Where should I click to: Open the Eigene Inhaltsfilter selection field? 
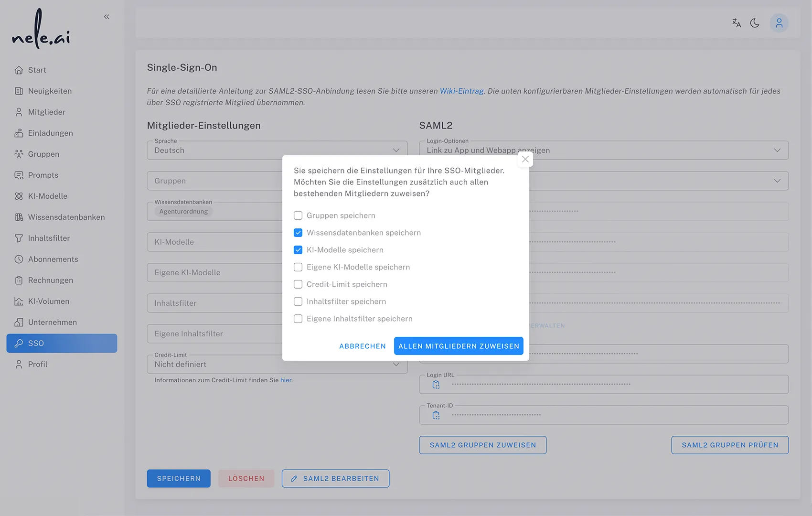tap(215, 334)
